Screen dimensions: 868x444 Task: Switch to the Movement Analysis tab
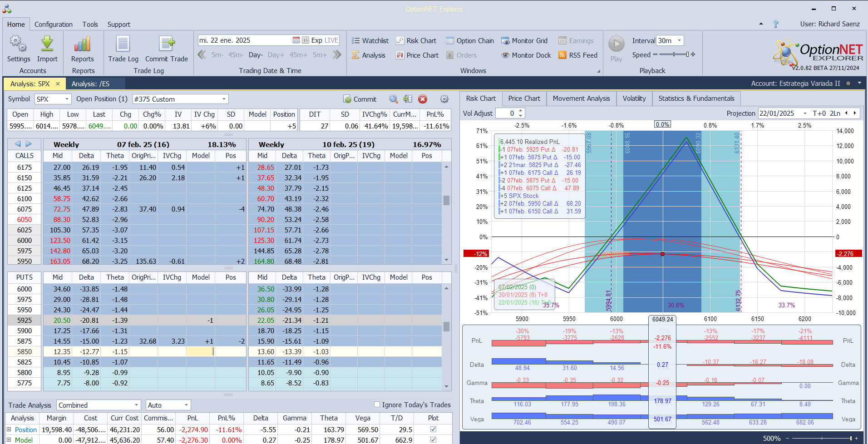(x=581, y=99)
